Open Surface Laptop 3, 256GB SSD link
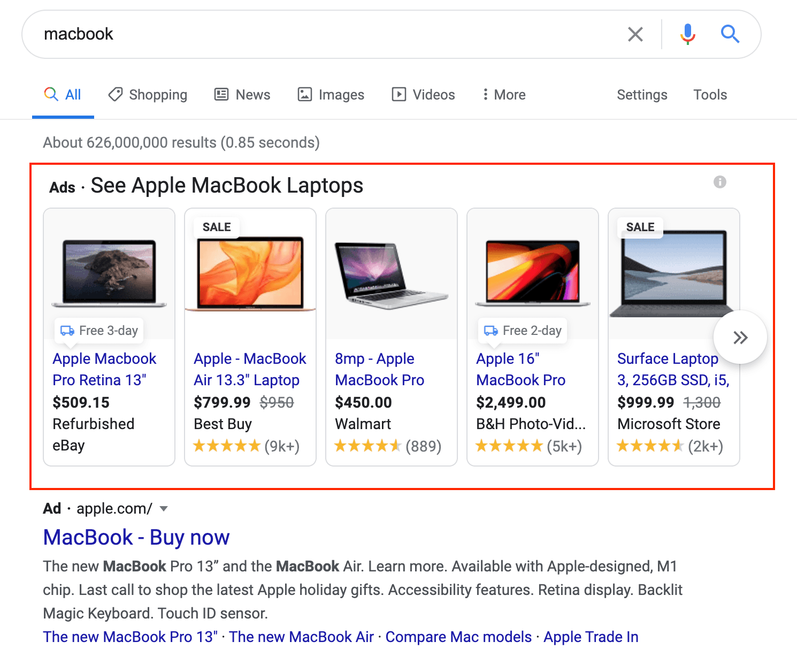 (x=673, y=369)
